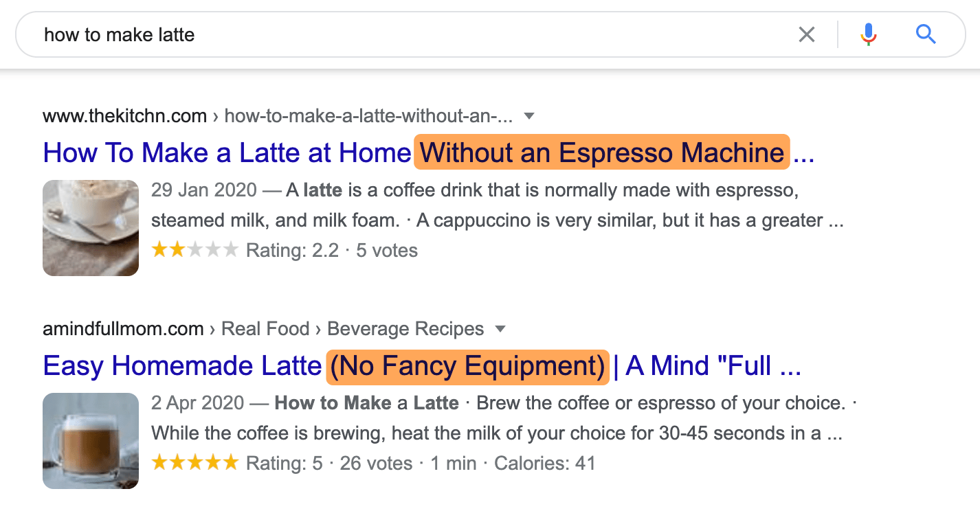Viewport: 980px width, 511px height.
Task: Open 'Easy Homemade Latte' result title
Action: click(182, 365)
